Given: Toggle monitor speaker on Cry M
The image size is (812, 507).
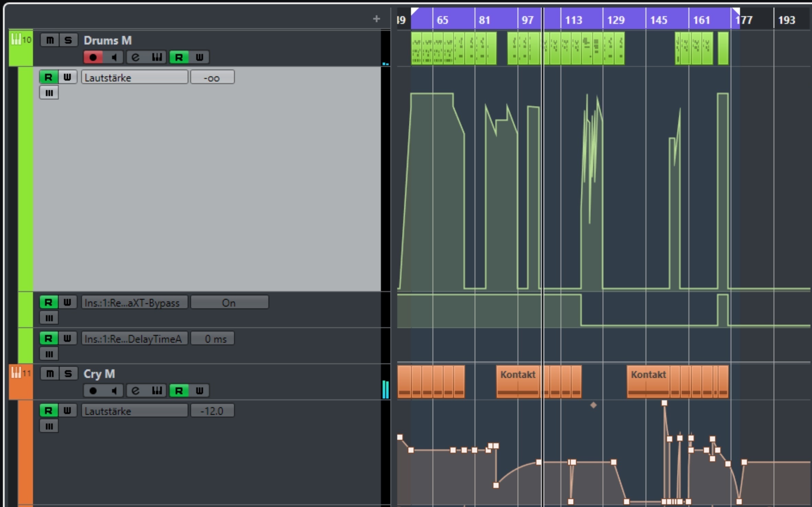Looking at the screenshot, I should (114, 390).
